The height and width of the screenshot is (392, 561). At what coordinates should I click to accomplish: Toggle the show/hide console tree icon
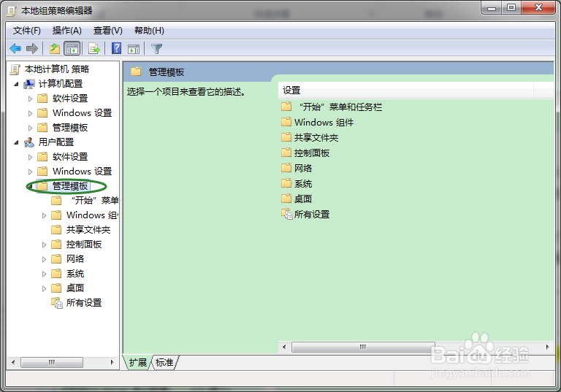point(72,48)
